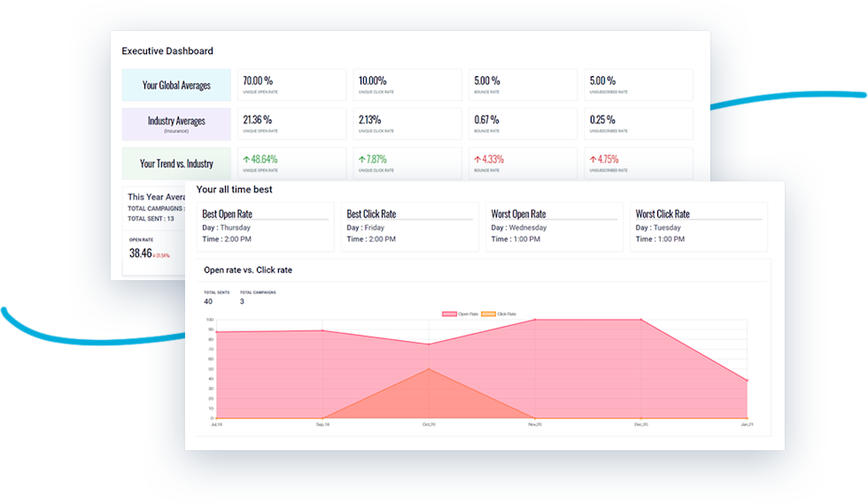Click the 0.25% industry unsubscribed rate card
Image resolution: width=868 pixels, height=504 pixels.
(x=638, y=124)
